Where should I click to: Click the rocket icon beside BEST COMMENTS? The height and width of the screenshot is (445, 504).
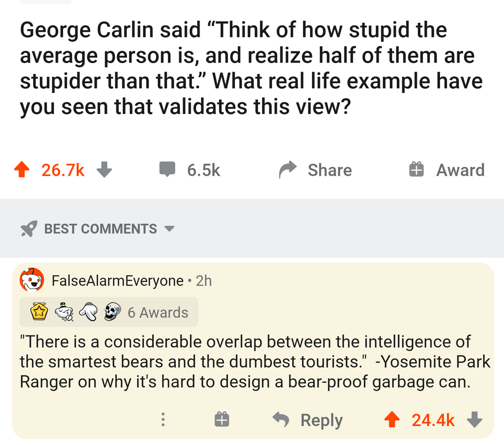(28, 228)
